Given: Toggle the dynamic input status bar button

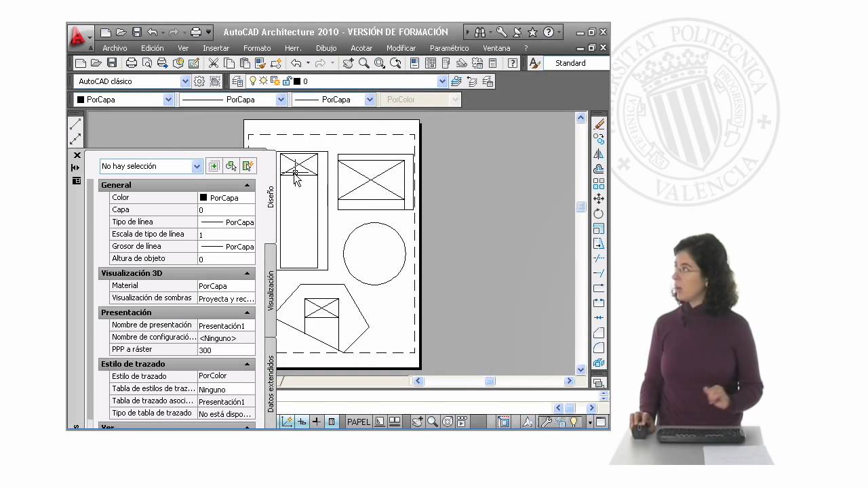Looking at the screenshot, I should click(x=302, y=422).
